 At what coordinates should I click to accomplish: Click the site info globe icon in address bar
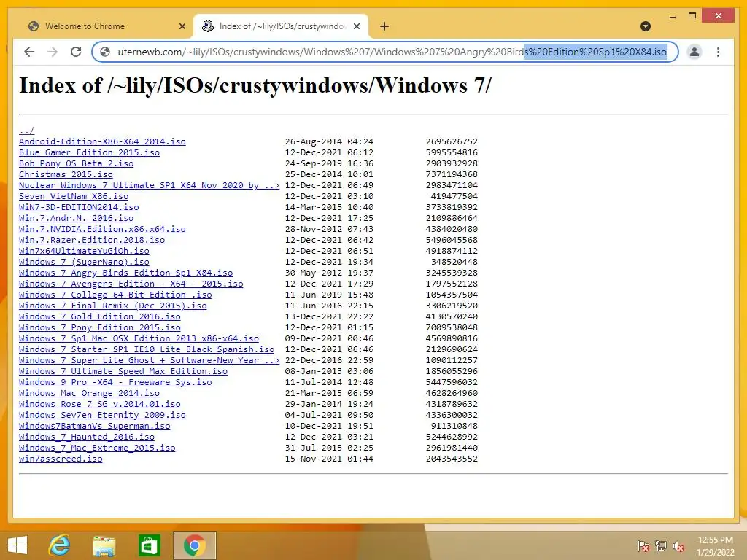pyautogui.click(x=105, y=52)
